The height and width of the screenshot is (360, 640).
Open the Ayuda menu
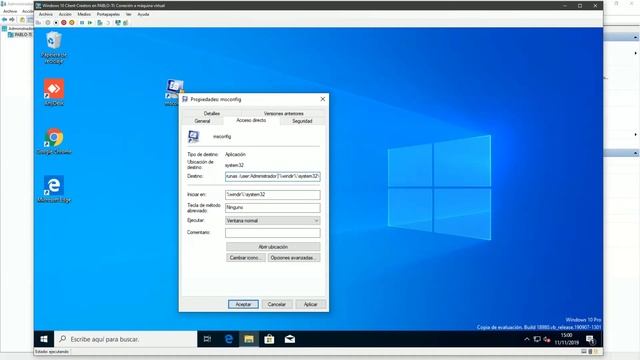pos(143,14)
